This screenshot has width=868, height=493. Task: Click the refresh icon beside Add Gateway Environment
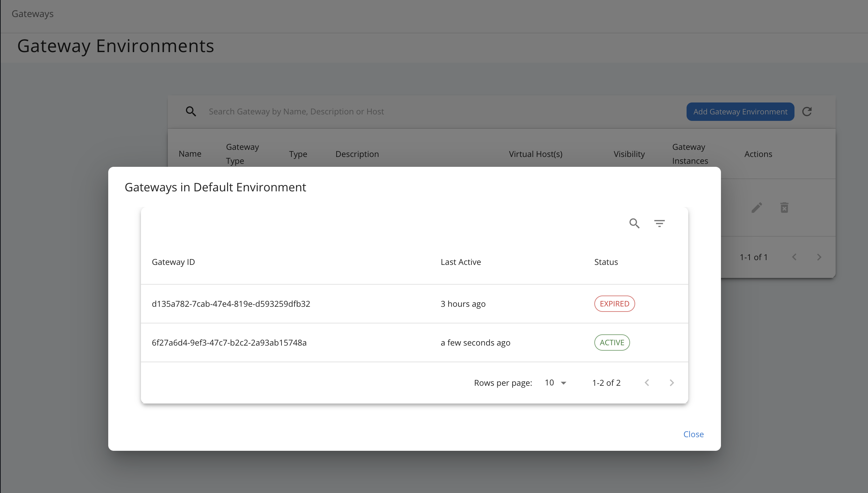(x=807, y=112)
